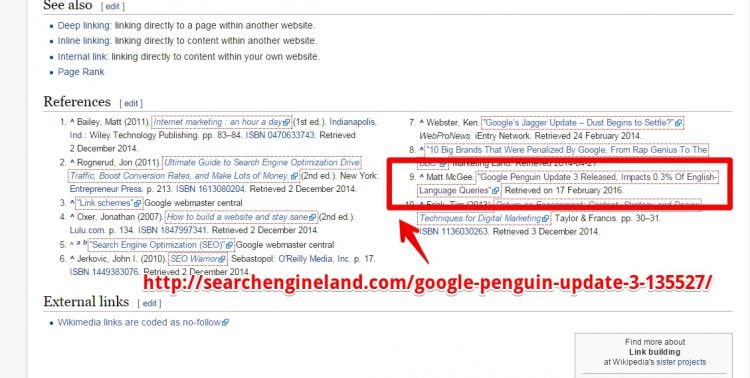750x378 pixels.
Task: Open the Indianapolis, Ind. link
Action: click(353, 122)
